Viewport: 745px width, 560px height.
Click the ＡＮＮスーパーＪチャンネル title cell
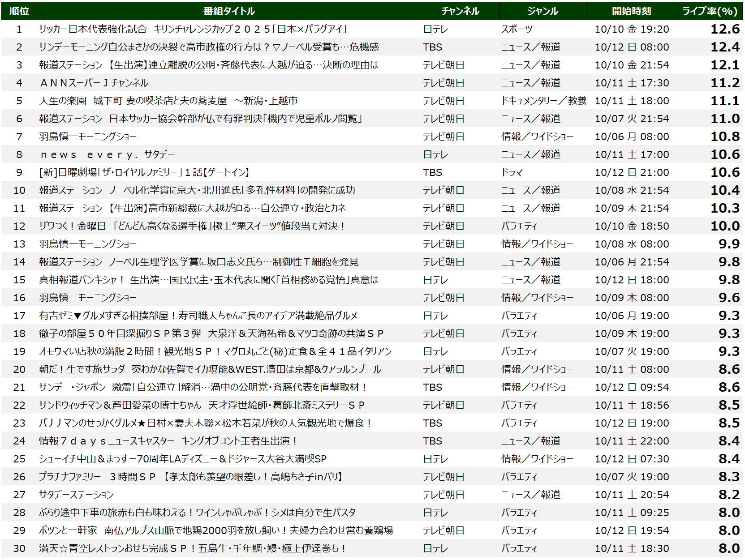[x=94, y=83]
